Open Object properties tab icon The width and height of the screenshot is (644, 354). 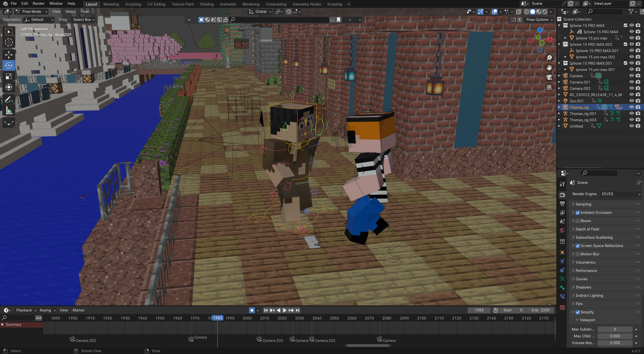click(x=562, y=252)
